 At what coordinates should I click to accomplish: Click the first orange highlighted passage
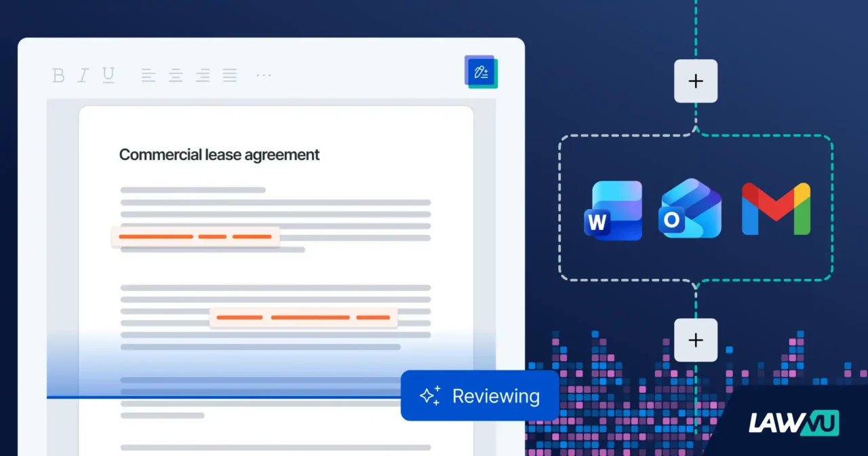point(195,237)
